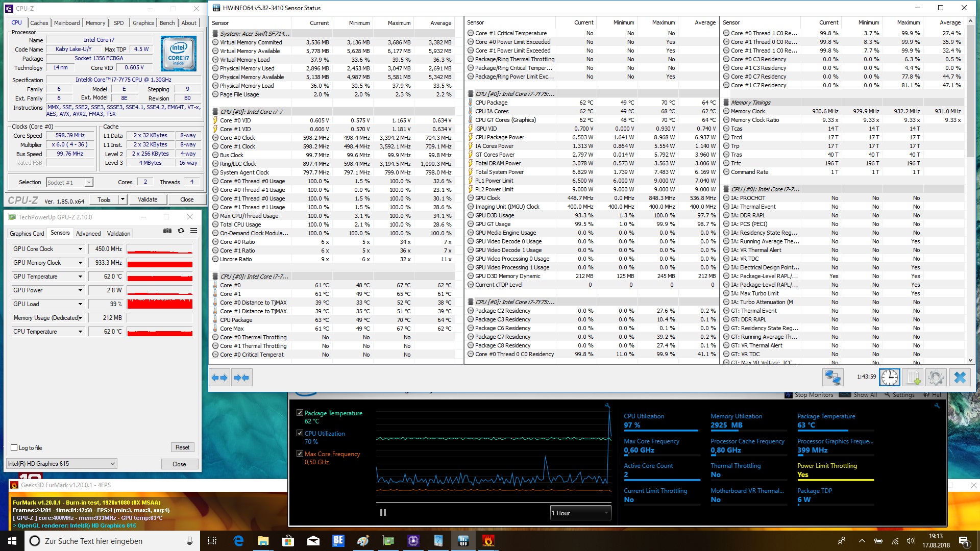Open the Intel(R) HD Graphics 615 device dropdown
Image resolution: width=980 pixels, height=551 pixels.
(x=62, y=464)
